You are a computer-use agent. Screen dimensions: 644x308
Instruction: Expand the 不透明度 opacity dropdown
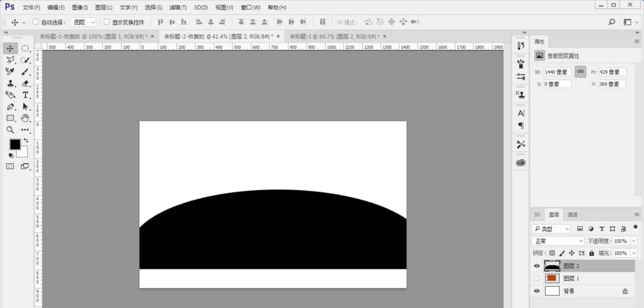pos(634,241)
